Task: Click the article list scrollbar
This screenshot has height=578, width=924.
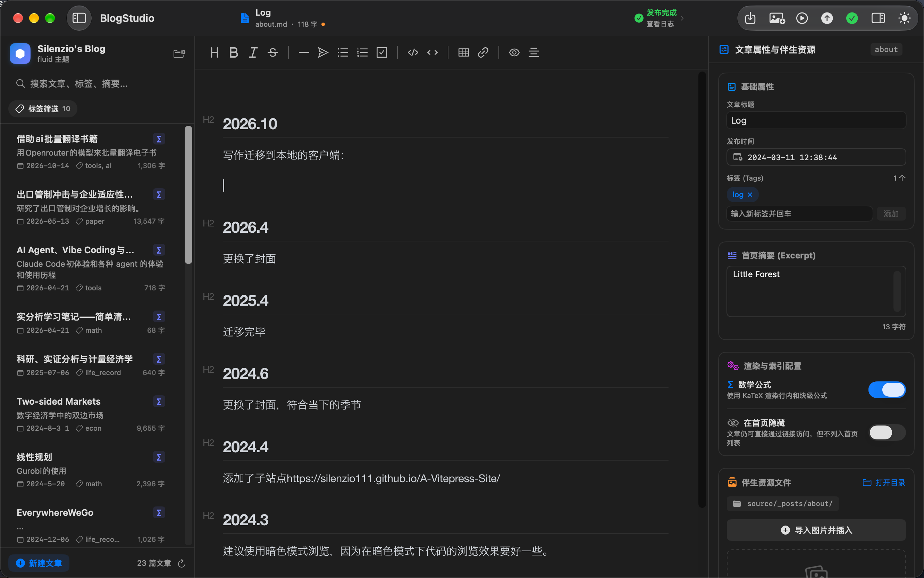Action: [188, 195]
